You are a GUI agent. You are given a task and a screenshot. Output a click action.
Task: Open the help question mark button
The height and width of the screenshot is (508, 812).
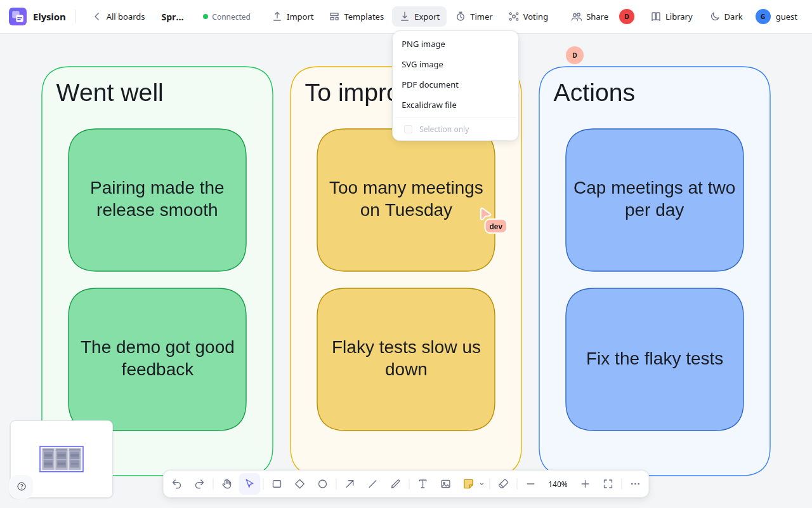coord(22,486)
